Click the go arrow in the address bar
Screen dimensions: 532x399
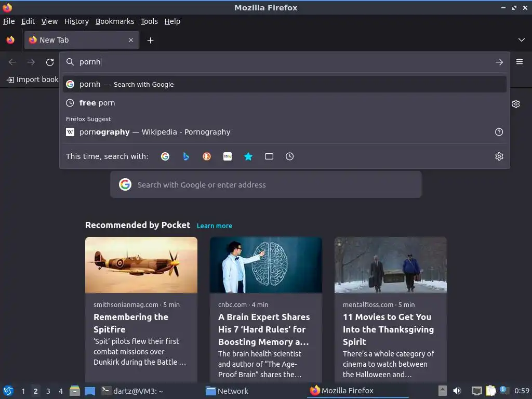click(x=499, y=62)
